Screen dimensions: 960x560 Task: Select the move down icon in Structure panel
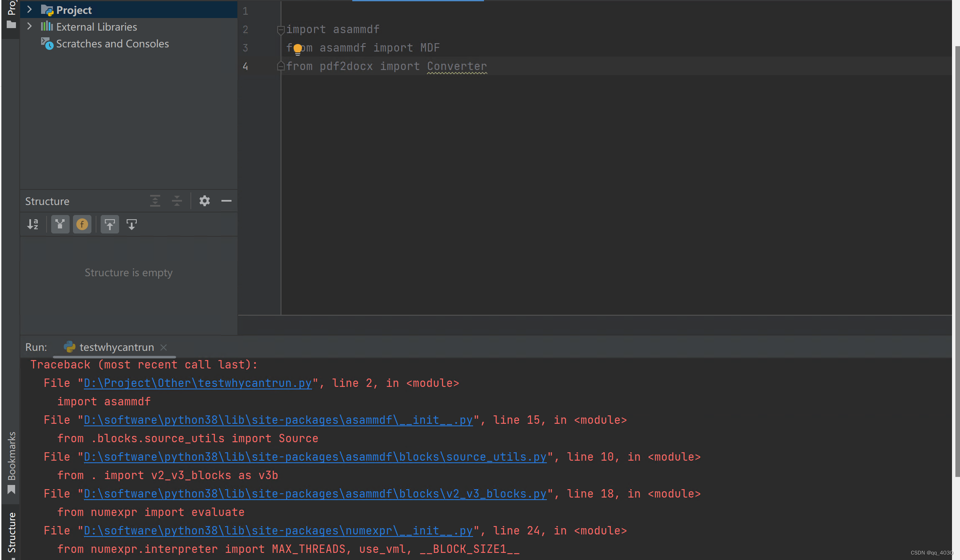coord(131,224)
